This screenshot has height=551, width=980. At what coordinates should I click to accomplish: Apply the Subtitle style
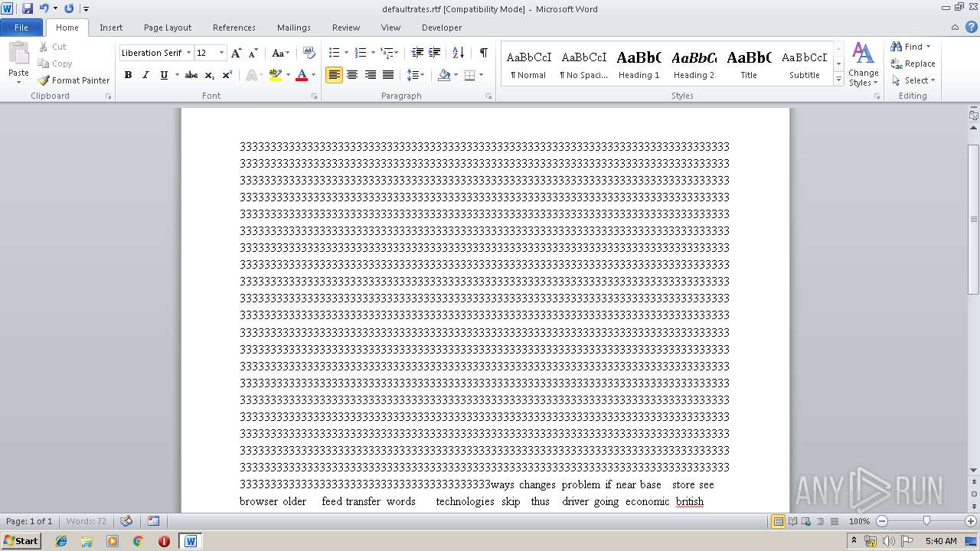pos(804,64)
